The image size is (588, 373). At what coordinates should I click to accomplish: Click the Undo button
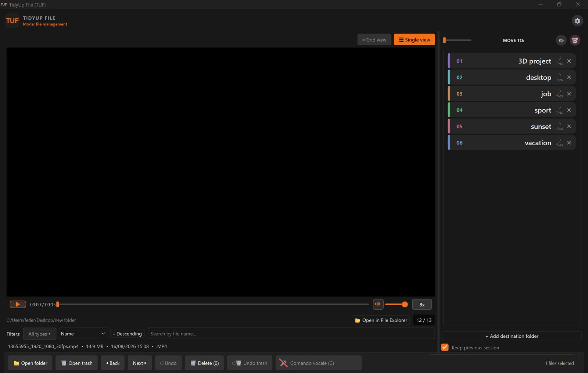[x=168, y=363]
